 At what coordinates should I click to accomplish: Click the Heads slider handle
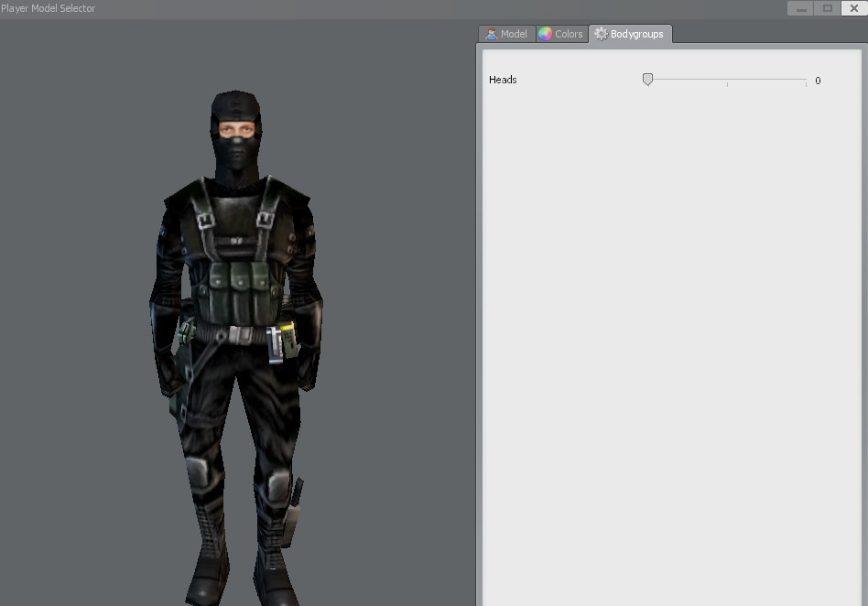coord(647,80)
